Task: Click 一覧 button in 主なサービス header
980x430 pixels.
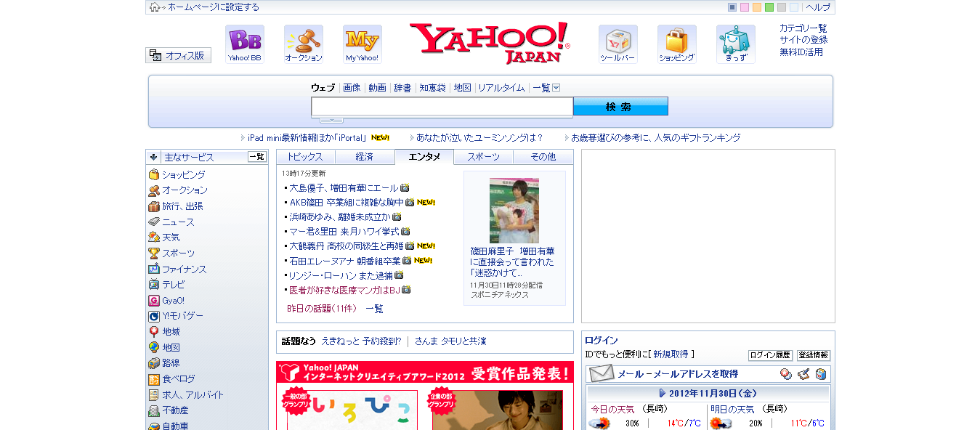Action: point(257,157)
